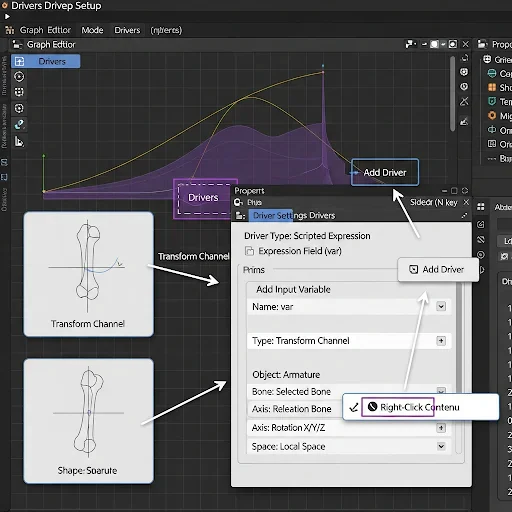512x512 pixels.
Task: Toggle the Expression Field (var) checkbox
Action: 249,251
